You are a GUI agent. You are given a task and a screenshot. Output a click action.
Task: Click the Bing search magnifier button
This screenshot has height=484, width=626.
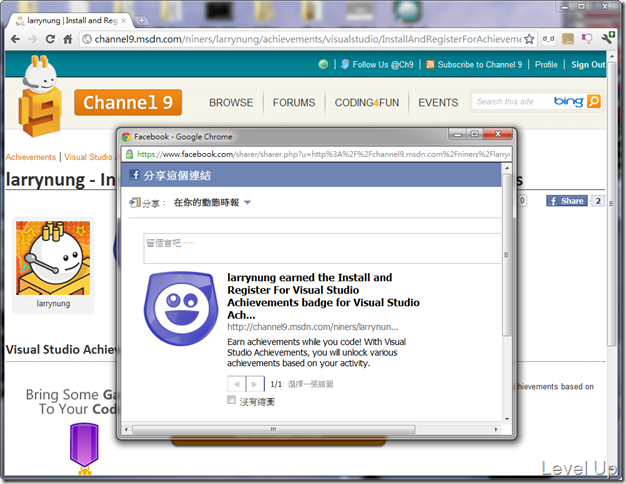594,101
